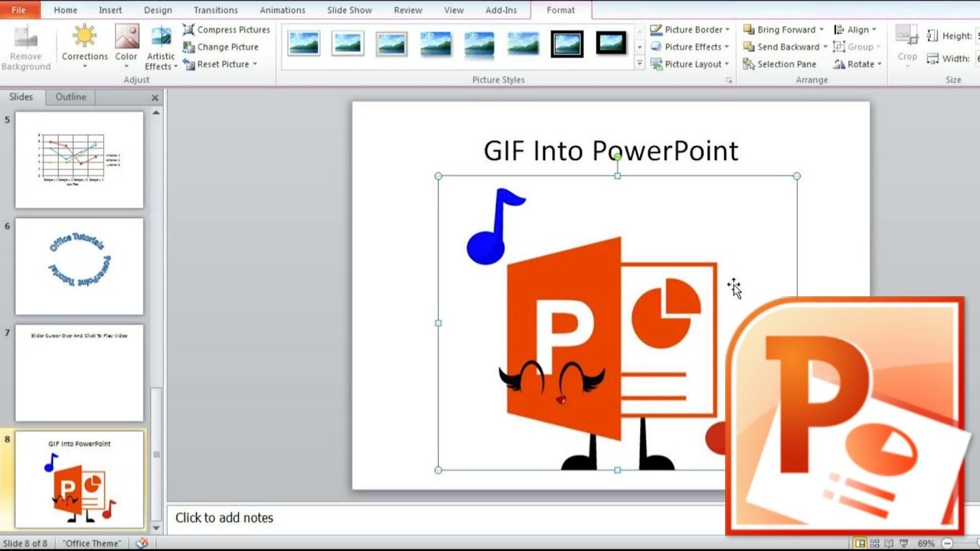The height and width of the screenshot is (551, 980).
Task: Open the Format Picture dialog launcher
Action: pyautogui.click(x=729, y=80)
